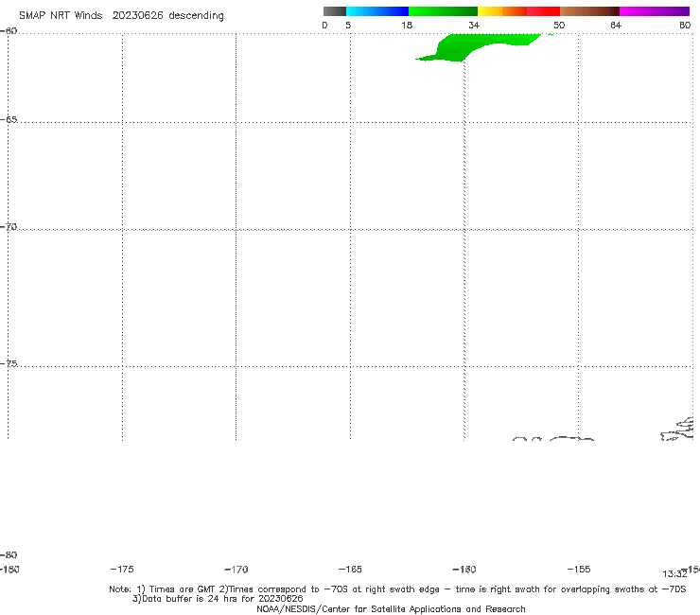700x615 pixels.
Task: Click the swath time stamp 13:32
Action: click(x=674, y=574)
